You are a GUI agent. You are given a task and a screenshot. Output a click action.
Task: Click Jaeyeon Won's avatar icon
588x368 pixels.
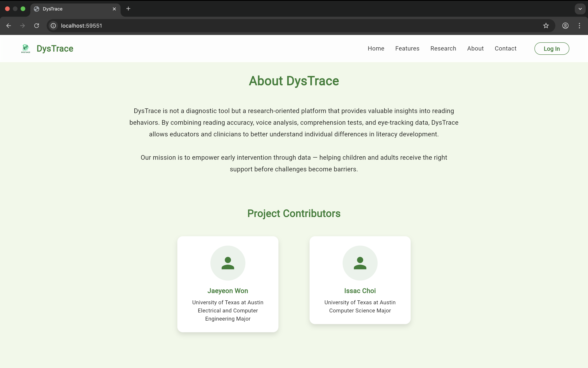tap(228, 263)
